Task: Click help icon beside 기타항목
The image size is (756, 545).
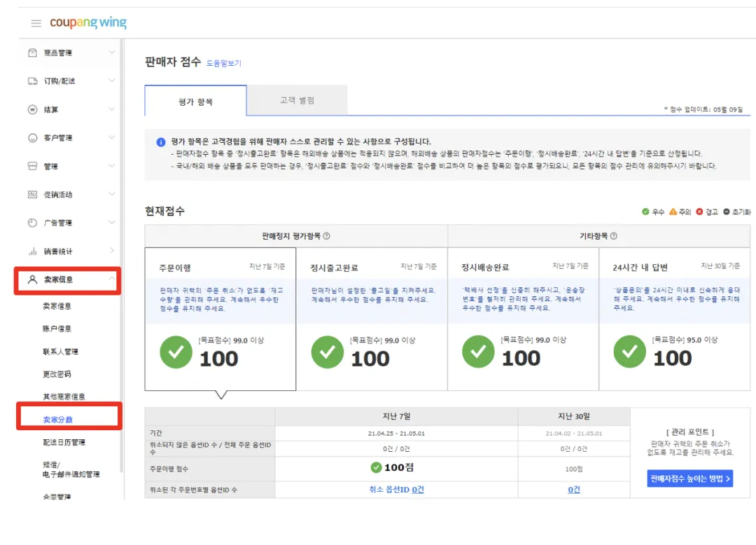Action: tap(614, 236)
